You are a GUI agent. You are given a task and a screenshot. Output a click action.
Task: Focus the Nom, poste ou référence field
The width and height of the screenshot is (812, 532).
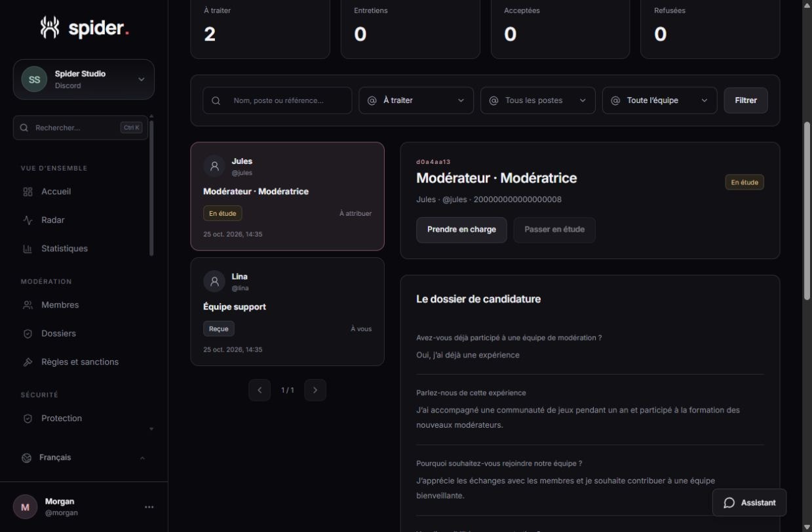277,101
